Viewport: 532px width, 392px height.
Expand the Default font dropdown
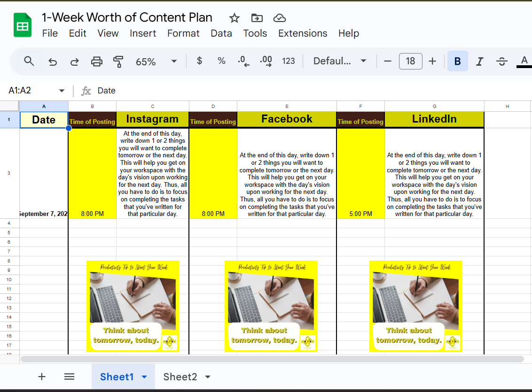pos(340,61)
